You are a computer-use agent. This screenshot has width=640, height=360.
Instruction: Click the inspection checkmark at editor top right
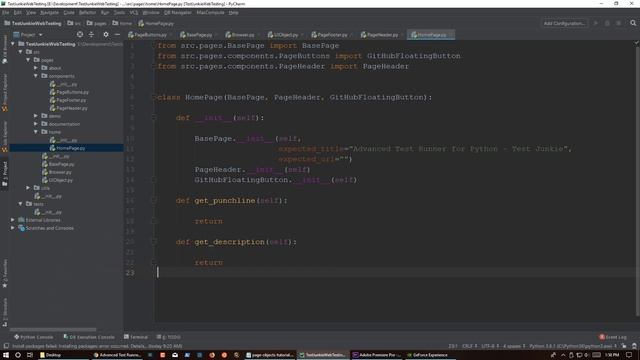coord(636,43)
